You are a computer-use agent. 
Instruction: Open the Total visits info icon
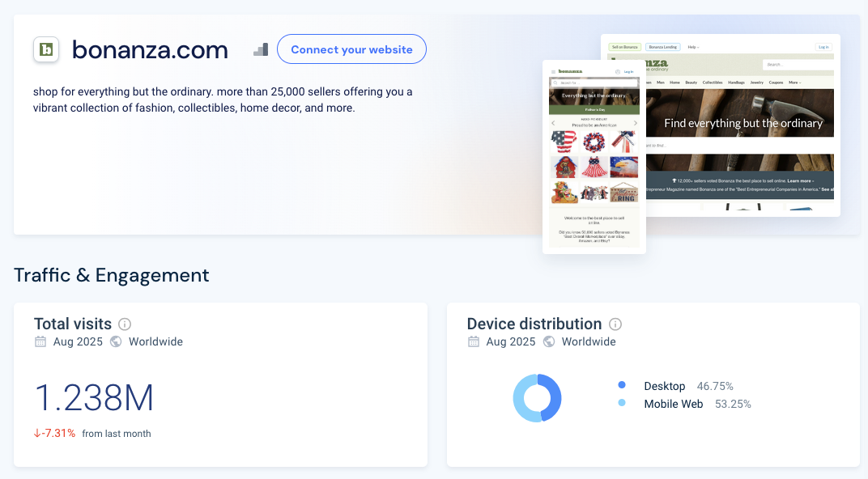[125, 324]
